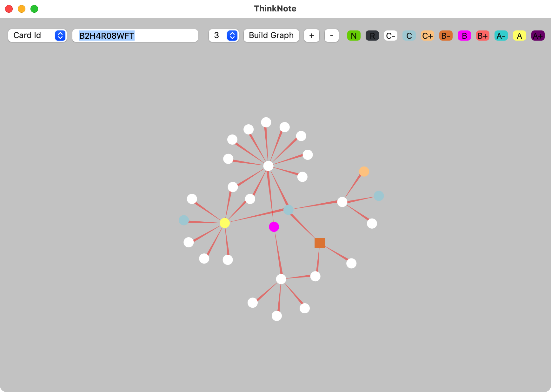The height and width of the screenshot is (392, 551).
Task: Select the orange square node in graph
Action: click(319, 243)
